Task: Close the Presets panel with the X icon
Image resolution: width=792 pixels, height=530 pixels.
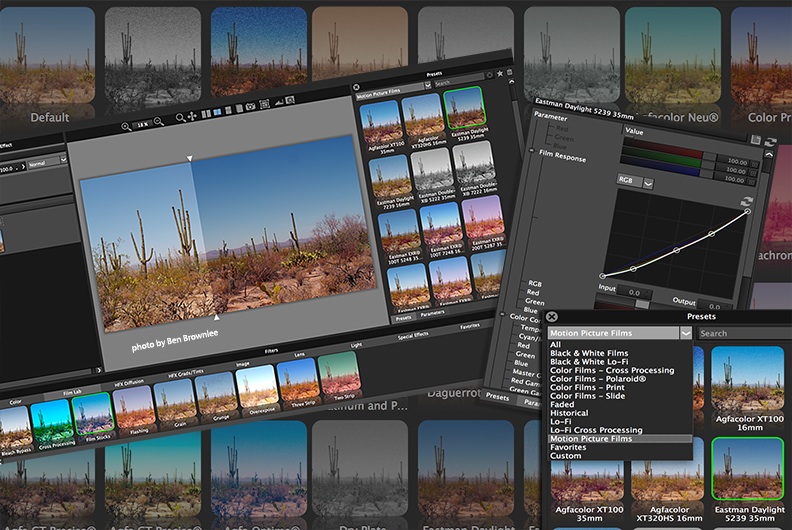Action: 551,317
